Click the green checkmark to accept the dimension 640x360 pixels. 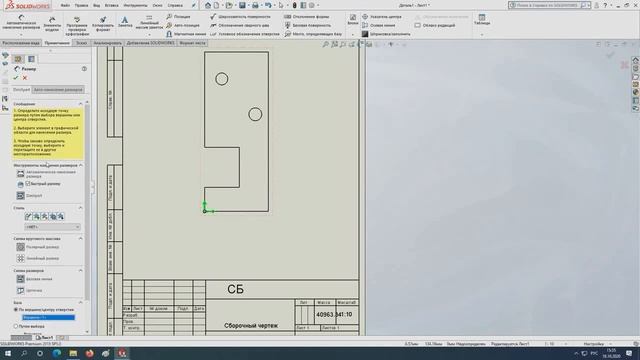click(16, 78)
